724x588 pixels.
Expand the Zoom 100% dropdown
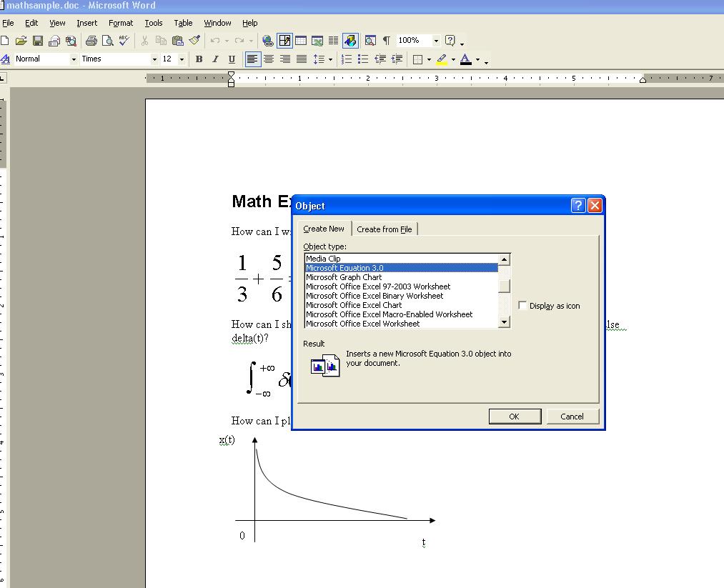pos(436,41)
